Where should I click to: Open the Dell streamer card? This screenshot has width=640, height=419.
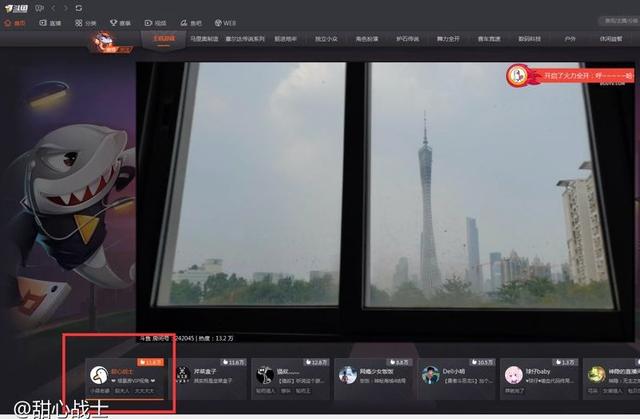[x=457, y=379]
